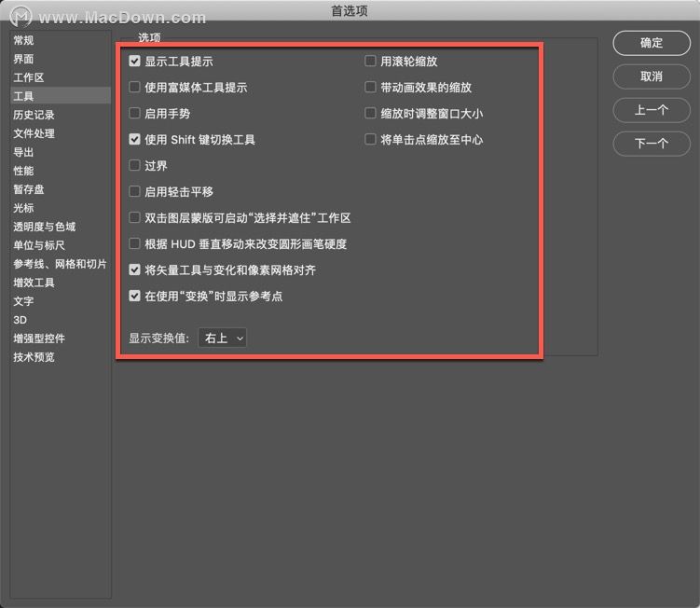Uncheck 将矢量工具与变化和像素网格对齐
Image resolution: width=700 pixels, height=608 pixels.
coord(134,269)
